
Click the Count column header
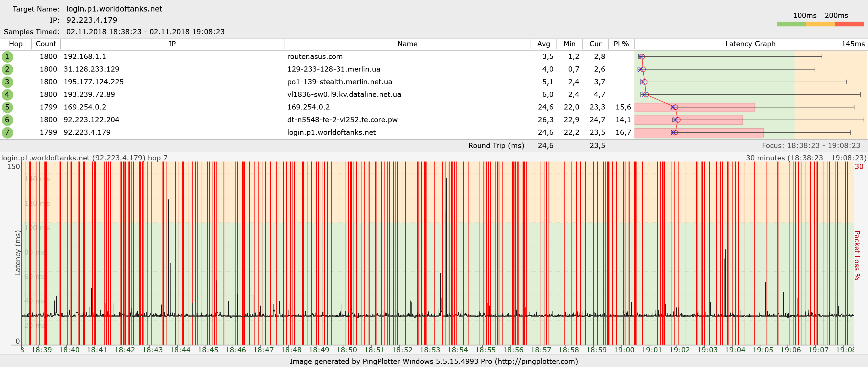click(46, 44)
